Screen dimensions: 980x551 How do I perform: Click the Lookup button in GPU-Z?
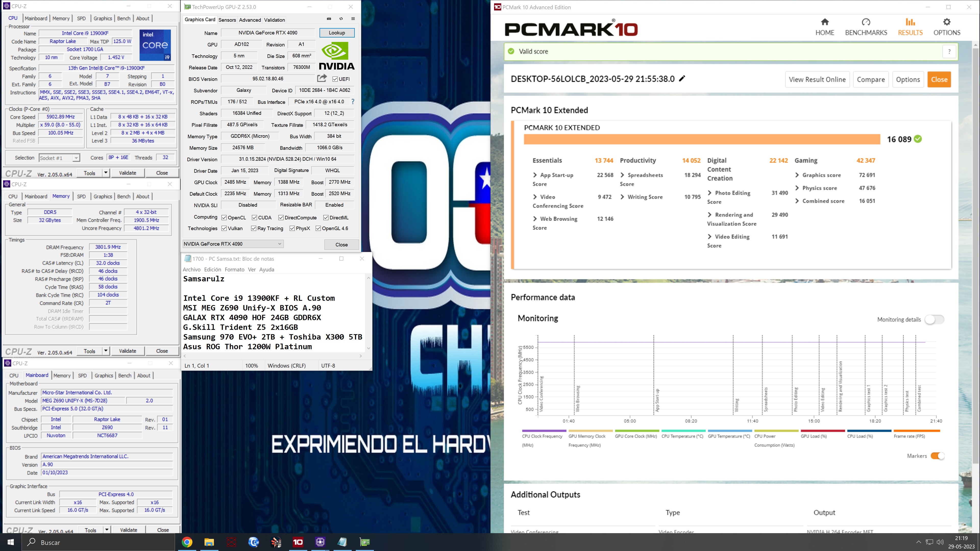(x=337, y=33)
